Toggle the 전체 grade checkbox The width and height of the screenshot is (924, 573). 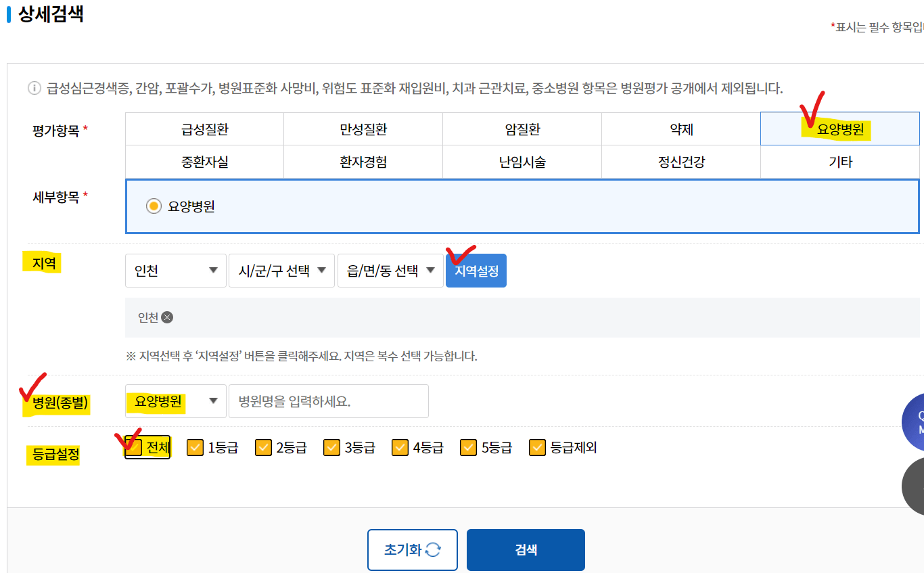tap(134, 448)
